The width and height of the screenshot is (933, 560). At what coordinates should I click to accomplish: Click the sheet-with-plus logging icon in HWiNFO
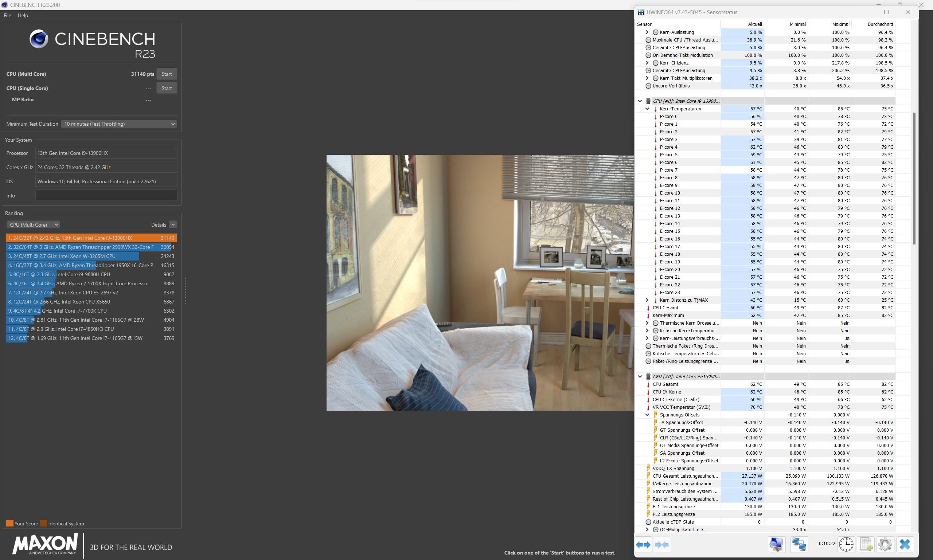(x=866, y=544)
